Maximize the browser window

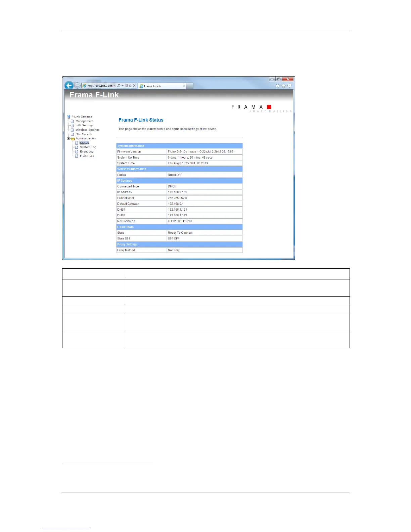point(279,79)
